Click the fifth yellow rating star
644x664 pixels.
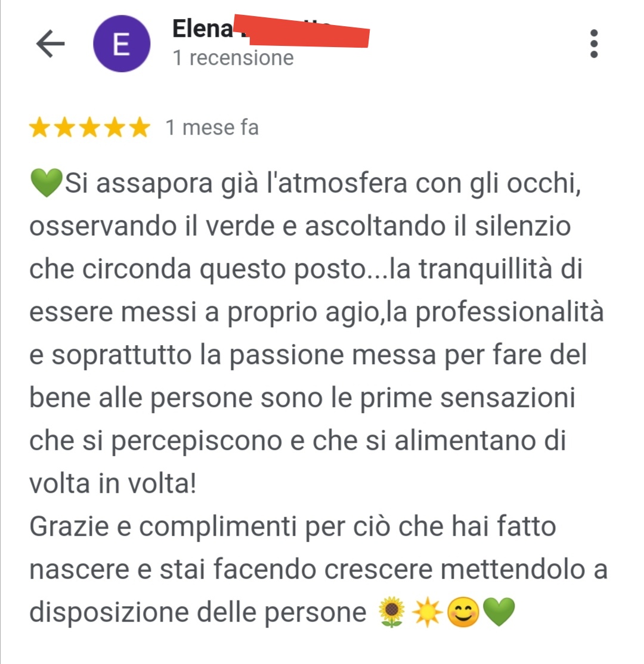click(140, 128)
